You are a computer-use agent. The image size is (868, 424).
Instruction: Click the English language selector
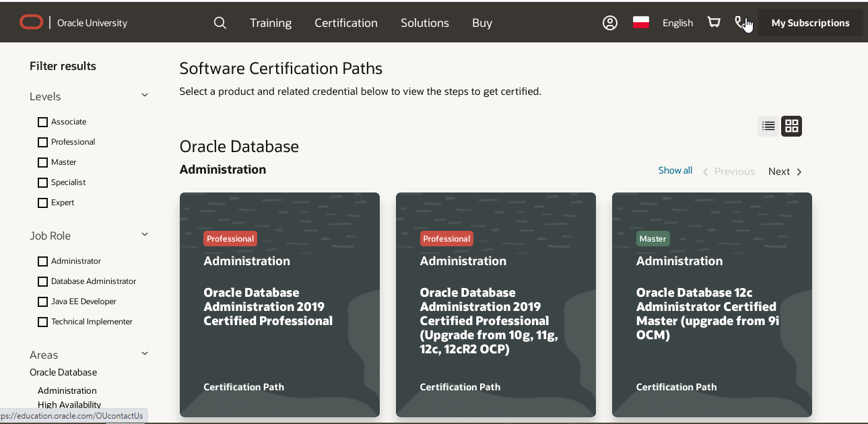(x=677, y=23)
